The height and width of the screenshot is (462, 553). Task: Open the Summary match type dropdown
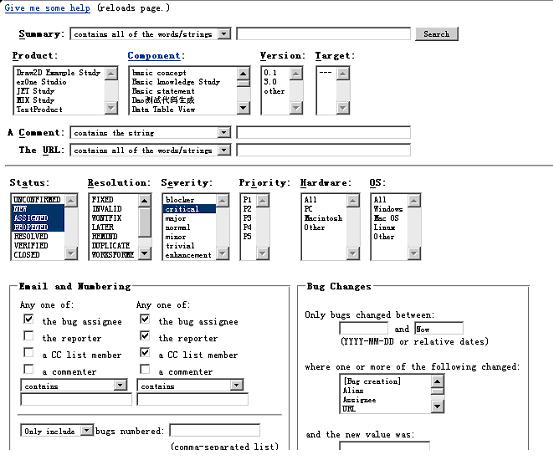tap(151, 34)
